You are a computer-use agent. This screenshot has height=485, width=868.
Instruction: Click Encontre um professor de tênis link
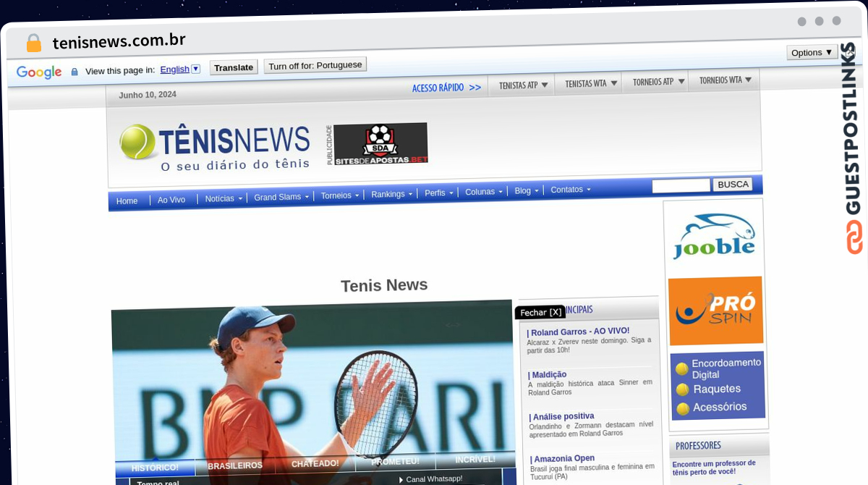point(714,468)
